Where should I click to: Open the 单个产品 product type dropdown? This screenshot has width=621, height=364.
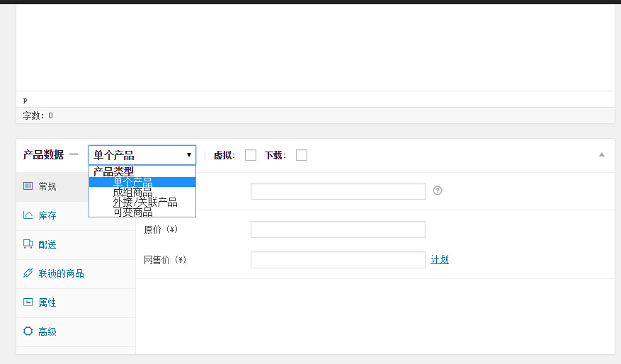click(x=142, y=155)
